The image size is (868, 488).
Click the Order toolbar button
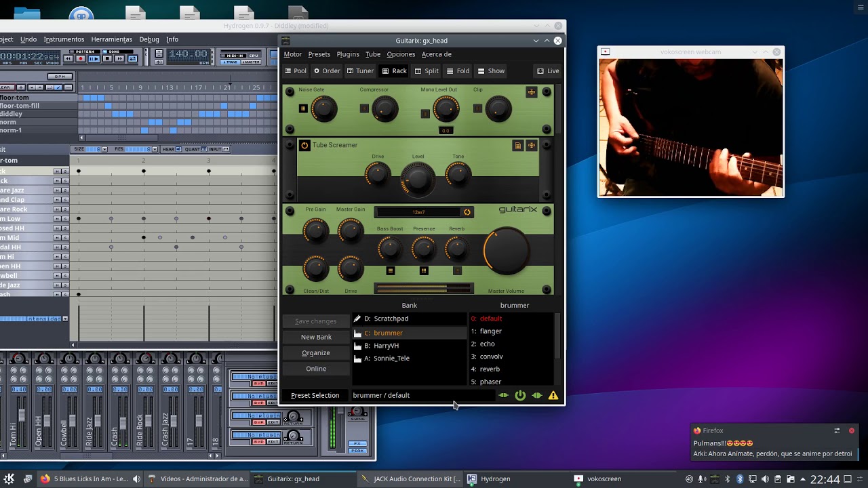coord(327,70)
